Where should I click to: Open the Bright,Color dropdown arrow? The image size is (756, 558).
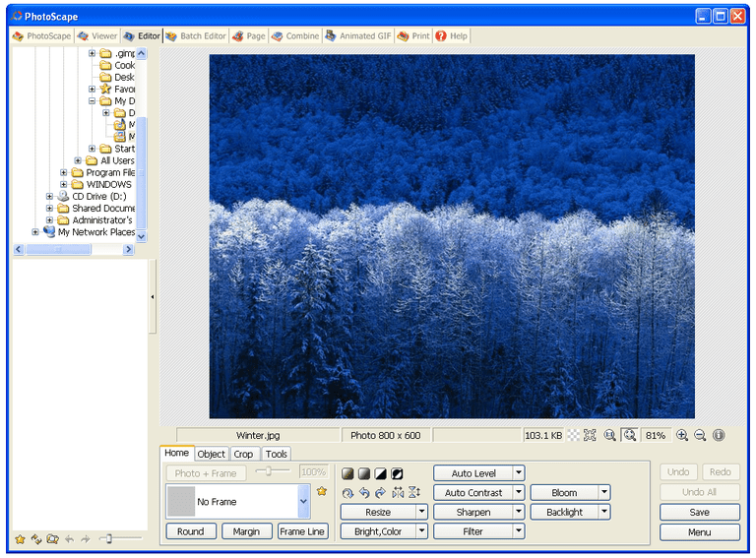click(x=422, y=531)
